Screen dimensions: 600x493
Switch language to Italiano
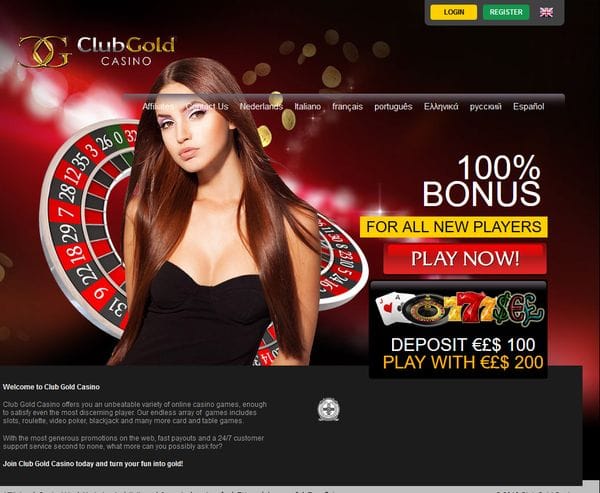(308, 106)
